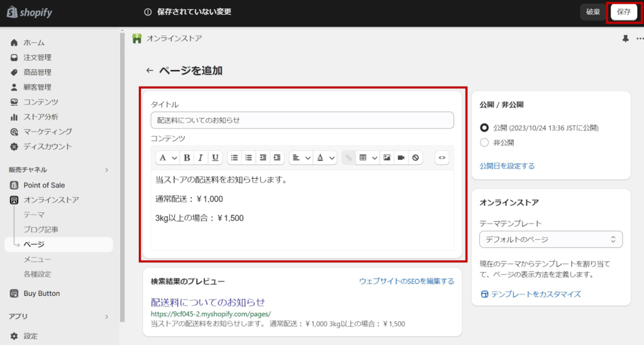
Task: Open the insert table dropdown
Action: (367, 157)
